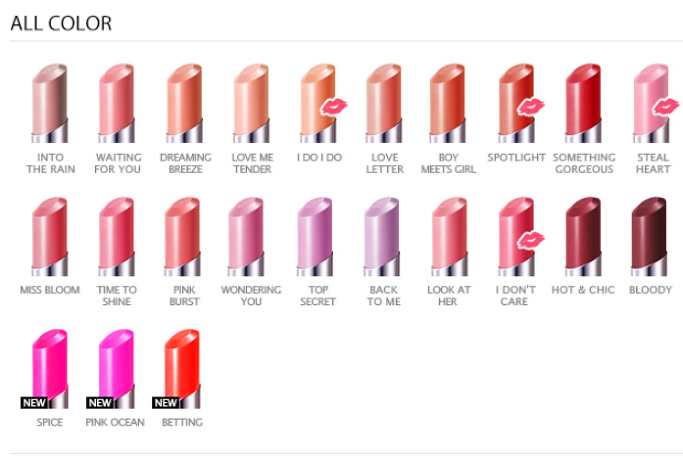Click the Top Secret purple lipstick
Image resolution: width=683 pixels, height=456 pixels.
click(315, 236)
